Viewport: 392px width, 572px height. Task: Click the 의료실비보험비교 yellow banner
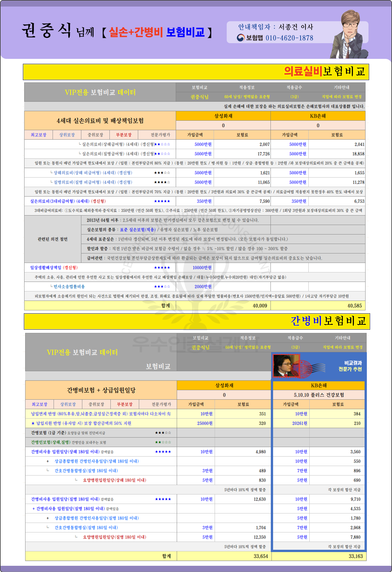click(196, 72)
